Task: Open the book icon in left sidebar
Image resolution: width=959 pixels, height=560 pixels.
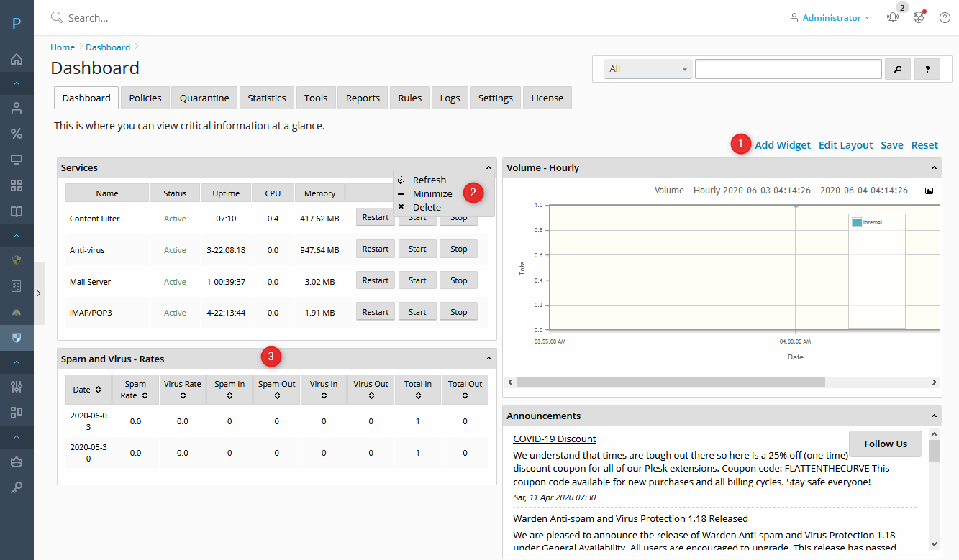Action: [x=17, y=211]
